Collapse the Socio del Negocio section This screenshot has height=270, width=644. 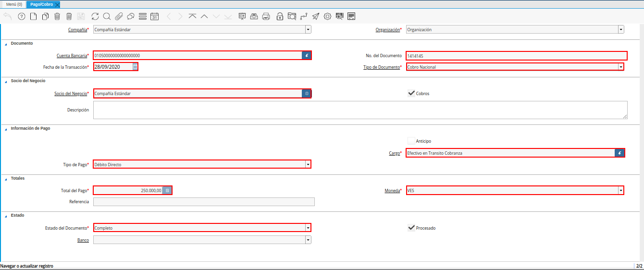pos(6,81)
